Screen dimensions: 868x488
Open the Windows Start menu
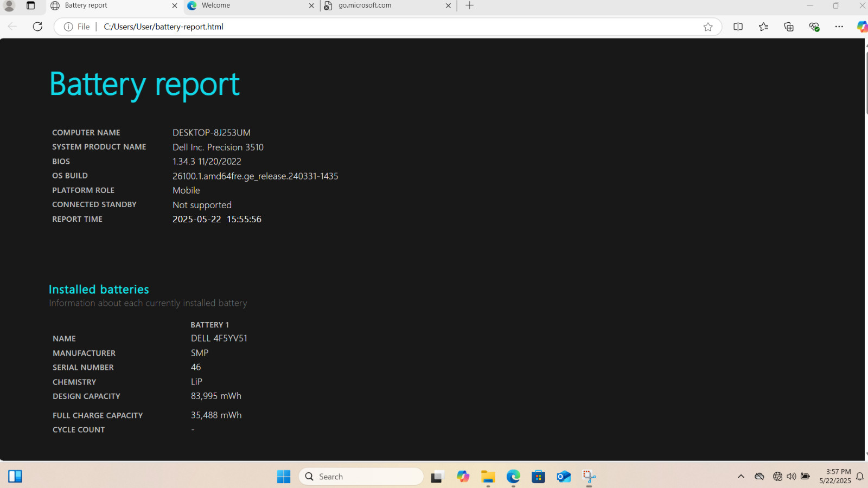pos(284,476)
